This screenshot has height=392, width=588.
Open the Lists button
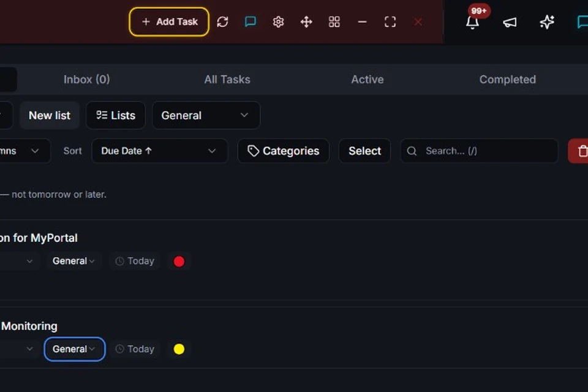pyautogui.click(x=116, y=116)
